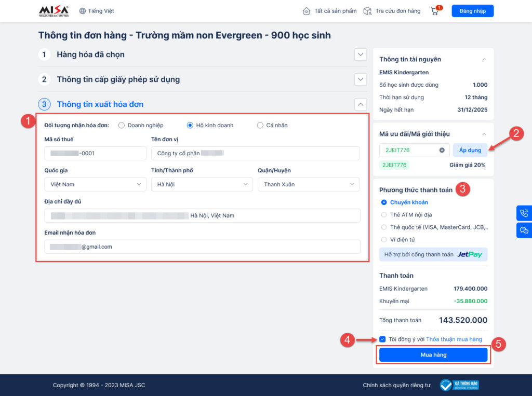
Task: Expand Thông tin cấp giấy phép sử dụng chevron
Action: (x=361, y=79)
